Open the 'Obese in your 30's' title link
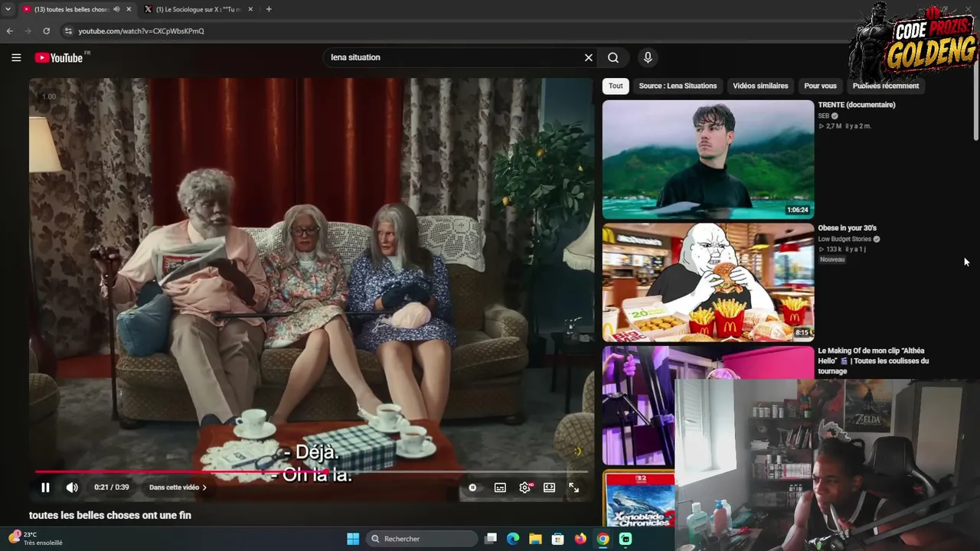The height and width of the screenshot is (551, 980). [x=847, y=228]
